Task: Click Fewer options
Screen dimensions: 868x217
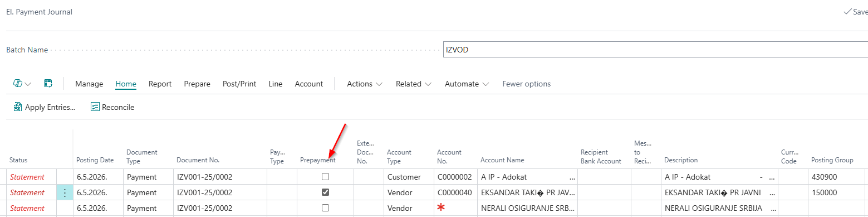Action: [526, 84]
